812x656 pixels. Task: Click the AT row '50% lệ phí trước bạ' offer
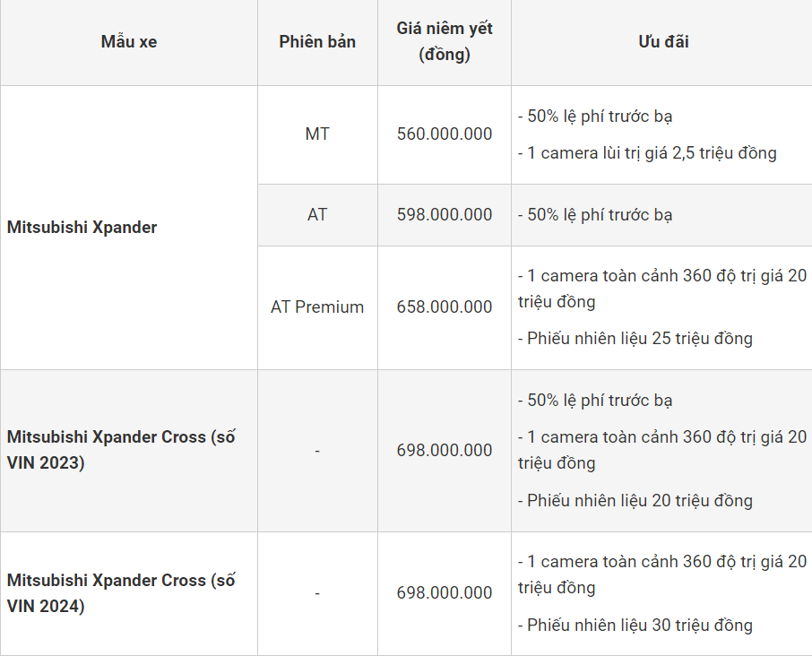coord(595,215)
